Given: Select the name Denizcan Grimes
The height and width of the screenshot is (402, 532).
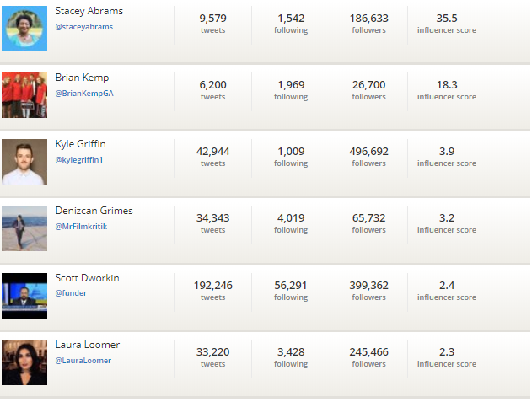Looking at the screenshot, I should tap(94, 211).
